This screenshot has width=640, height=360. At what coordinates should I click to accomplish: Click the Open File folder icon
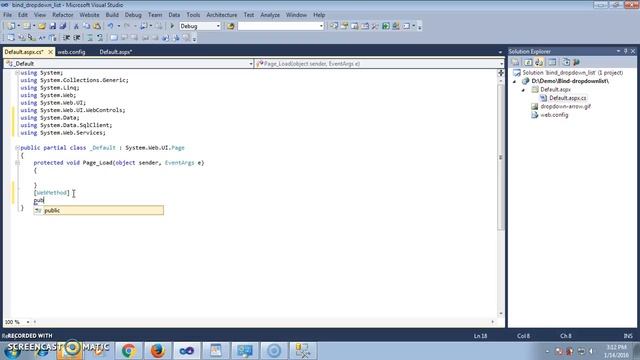(42, 26)
